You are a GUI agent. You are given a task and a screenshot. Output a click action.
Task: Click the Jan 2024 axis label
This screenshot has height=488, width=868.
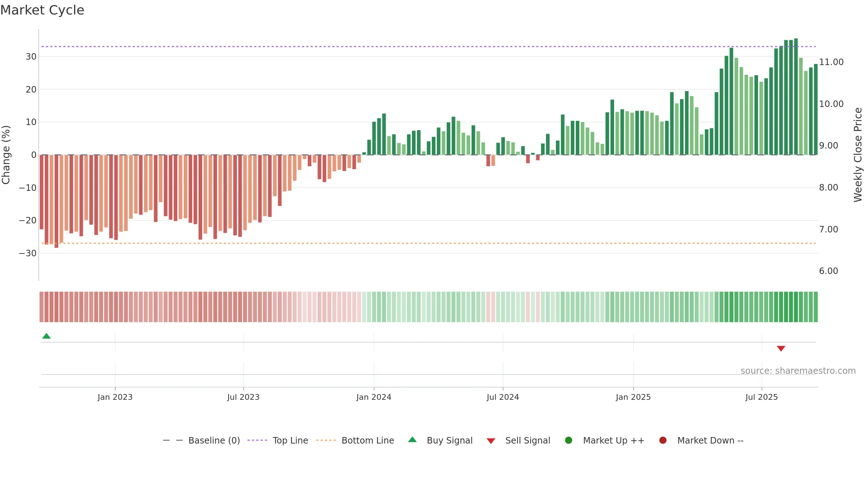click(x=374, y=397)
